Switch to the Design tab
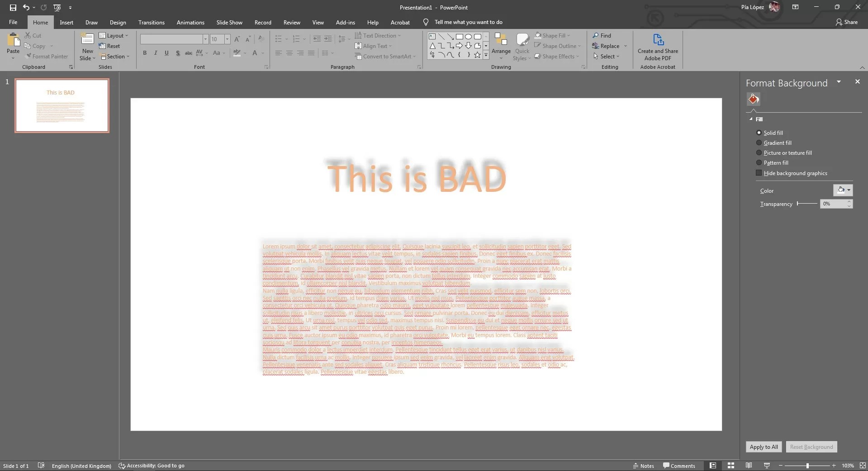Image resolution: width=868 pixels, height=471 pixels. tap(118, 22)
